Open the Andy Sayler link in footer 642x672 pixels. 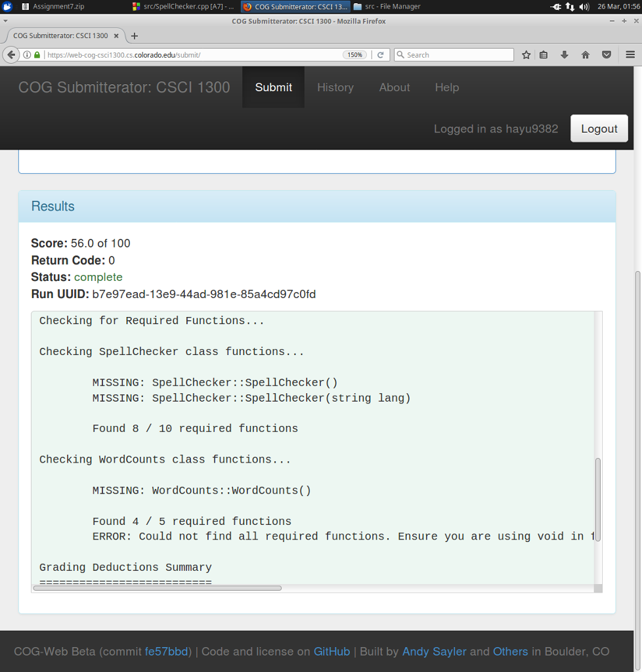434,652
